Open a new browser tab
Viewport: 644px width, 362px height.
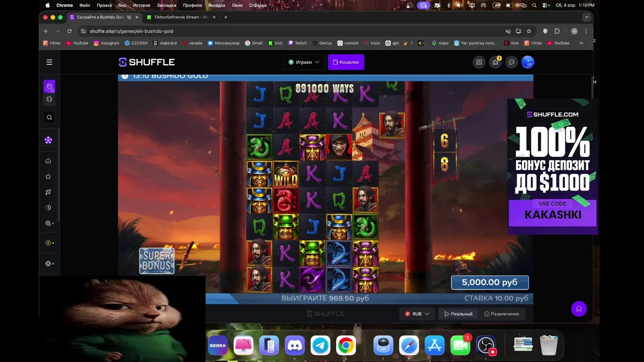coord(225,17)
